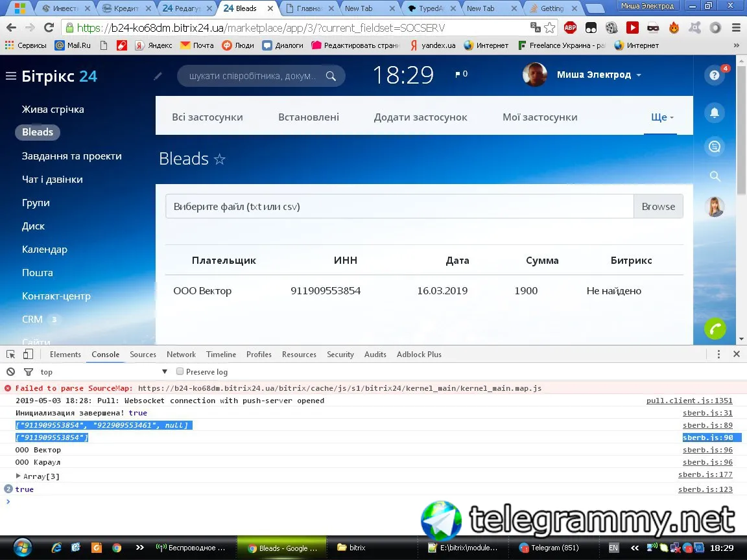Open the Chrome menu icon
This screenshot has width=747, height=560.
[x=735, y=28]
